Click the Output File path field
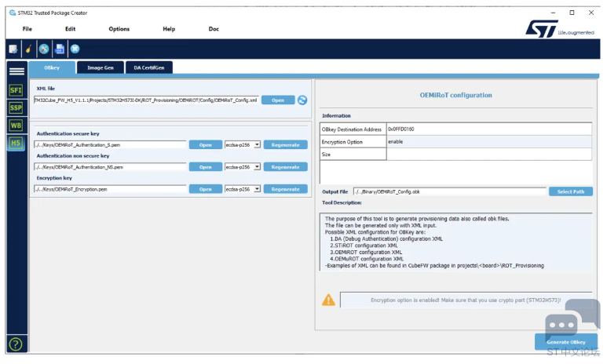The image size is (607, 364). pos(449,191)
